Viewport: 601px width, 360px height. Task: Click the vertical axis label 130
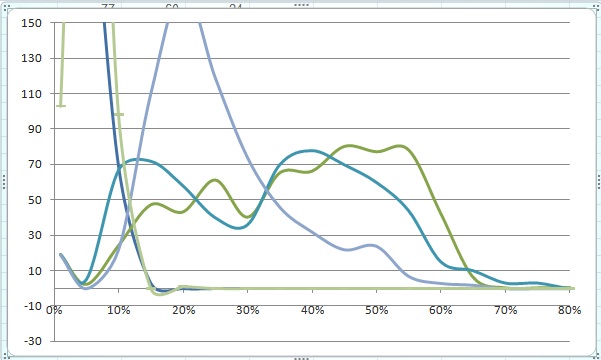pyautogui.click(x=31, y=58)
